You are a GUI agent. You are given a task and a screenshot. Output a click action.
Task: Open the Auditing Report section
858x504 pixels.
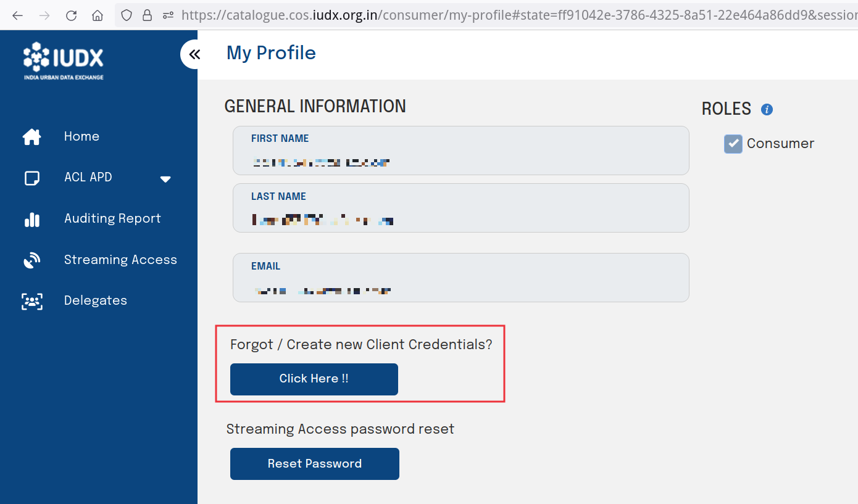[112, 218]
